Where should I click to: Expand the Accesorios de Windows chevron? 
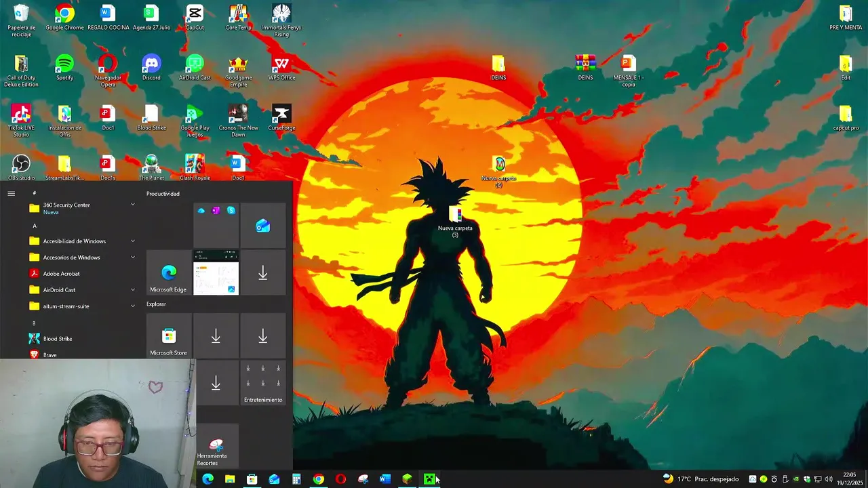coord(132,257)
